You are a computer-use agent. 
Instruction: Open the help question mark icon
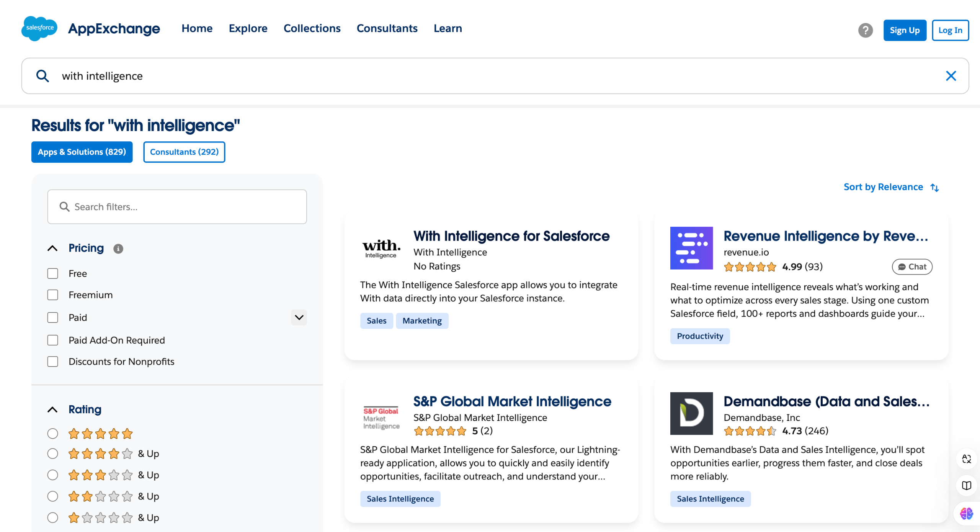click(865, 30)
